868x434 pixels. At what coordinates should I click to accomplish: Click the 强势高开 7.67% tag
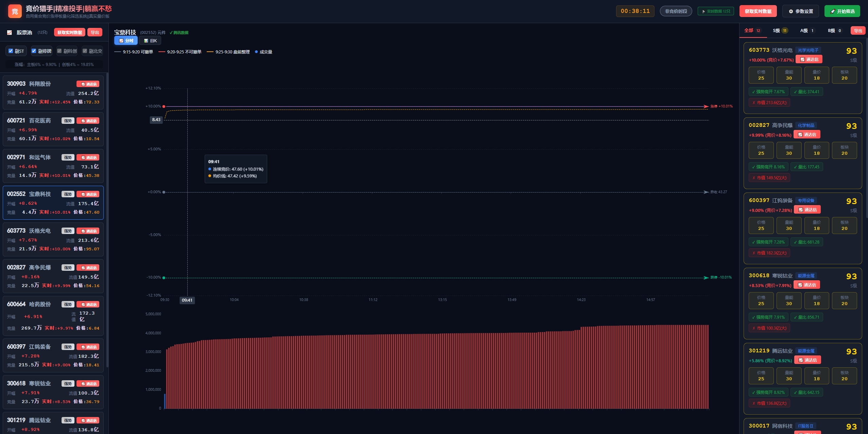768,92
